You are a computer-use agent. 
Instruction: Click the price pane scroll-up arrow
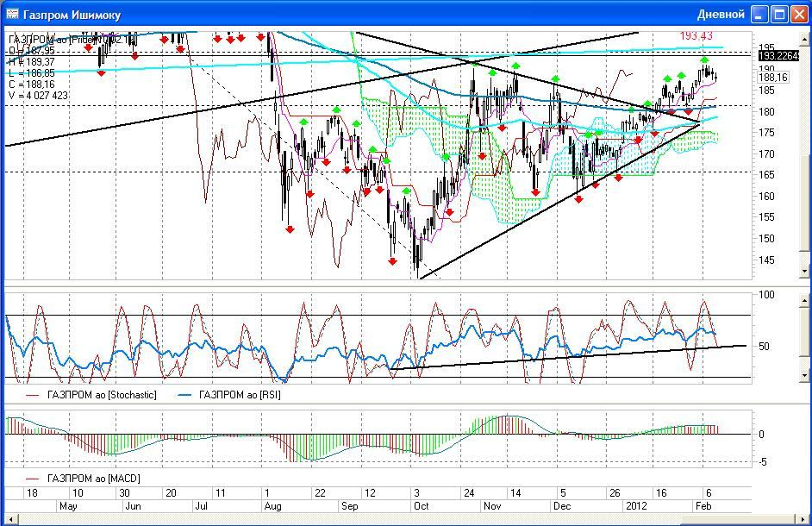click(x=804, y=38)
